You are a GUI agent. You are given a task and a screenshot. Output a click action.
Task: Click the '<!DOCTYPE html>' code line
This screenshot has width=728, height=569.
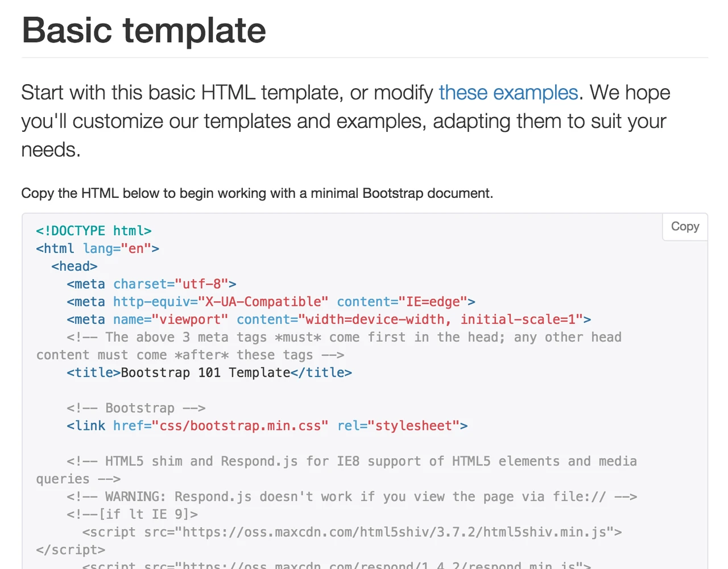tap(94, 231)
